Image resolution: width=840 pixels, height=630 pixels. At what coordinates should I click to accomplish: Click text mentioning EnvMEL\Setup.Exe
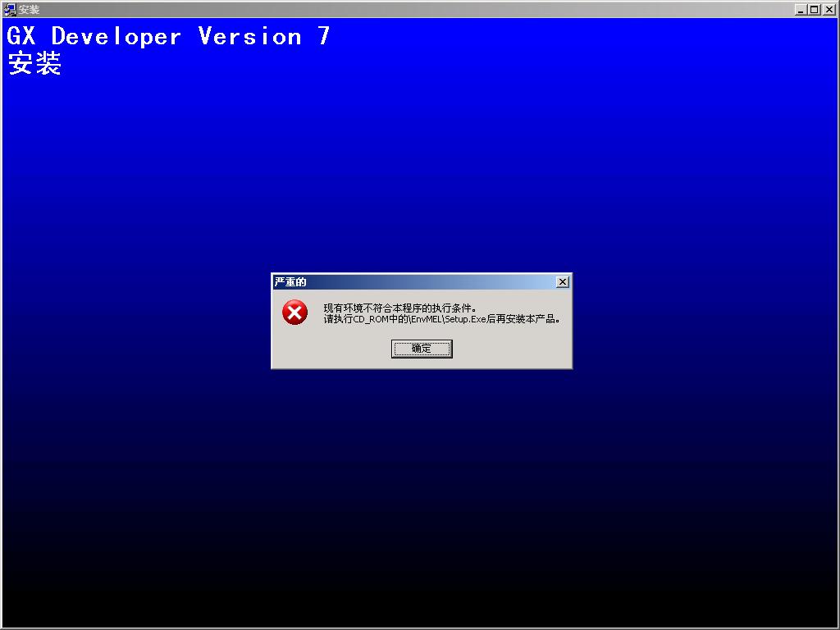pos(442,319)
